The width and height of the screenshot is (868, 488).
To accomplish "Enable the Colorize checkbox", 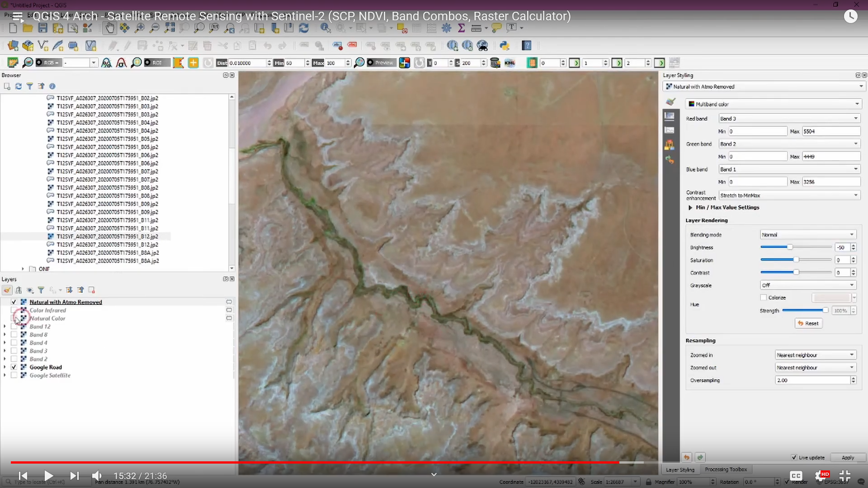I will coord(764,297).
